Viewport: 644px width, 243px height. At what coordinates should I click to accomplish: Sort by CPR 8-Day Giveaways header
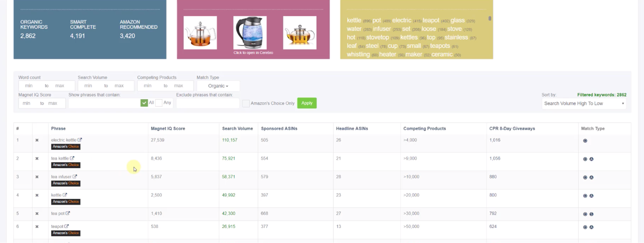[x=512, y=129]
